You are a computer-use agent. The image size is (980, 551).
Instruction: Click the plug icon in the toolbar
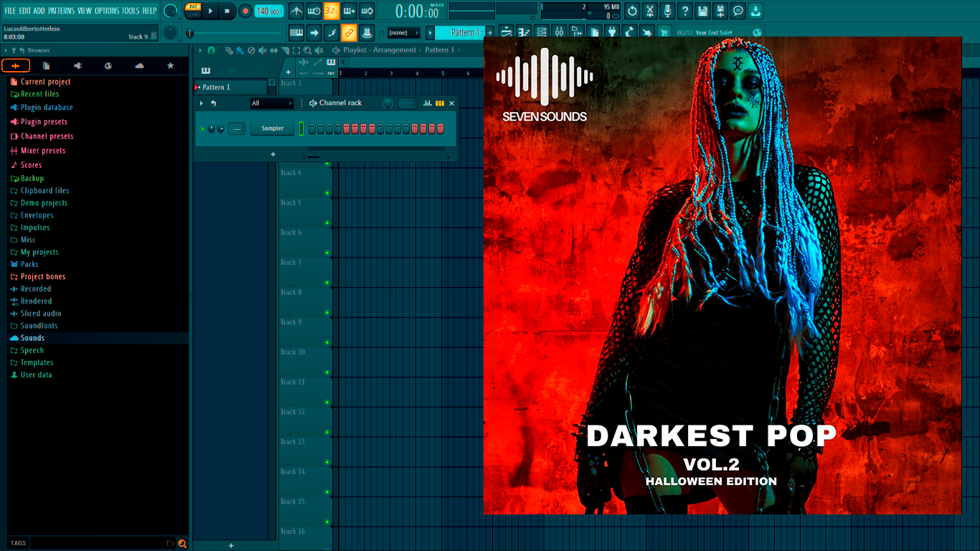[612, 32]
